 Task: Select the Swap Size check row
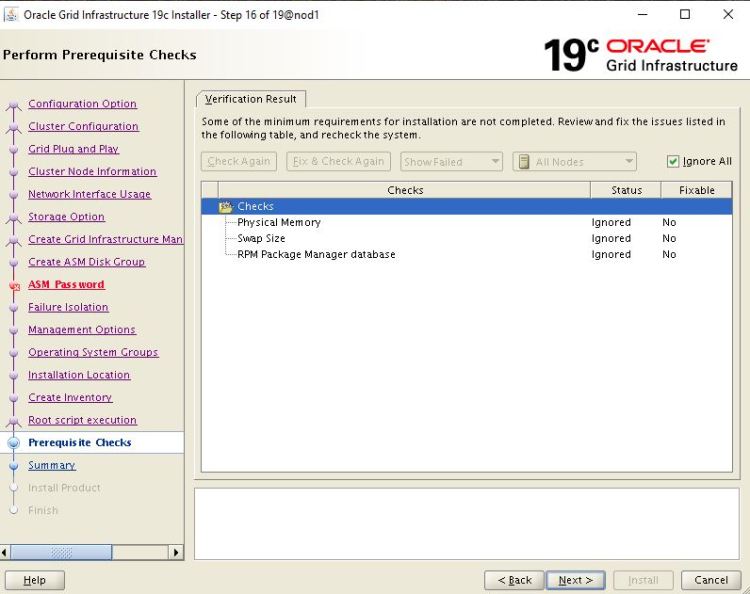click(x=261, y=239)
